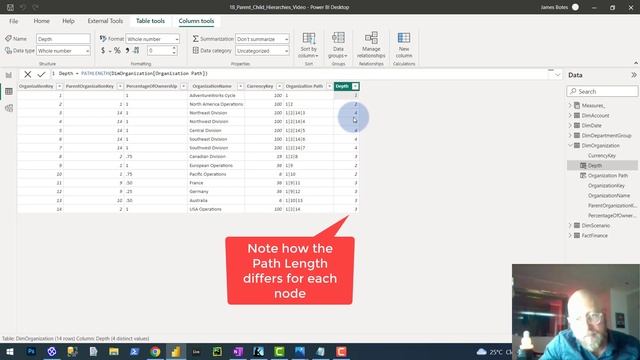Open the Depth column filter dropdown
640x360 pixels.
click(x=355, y=86)
